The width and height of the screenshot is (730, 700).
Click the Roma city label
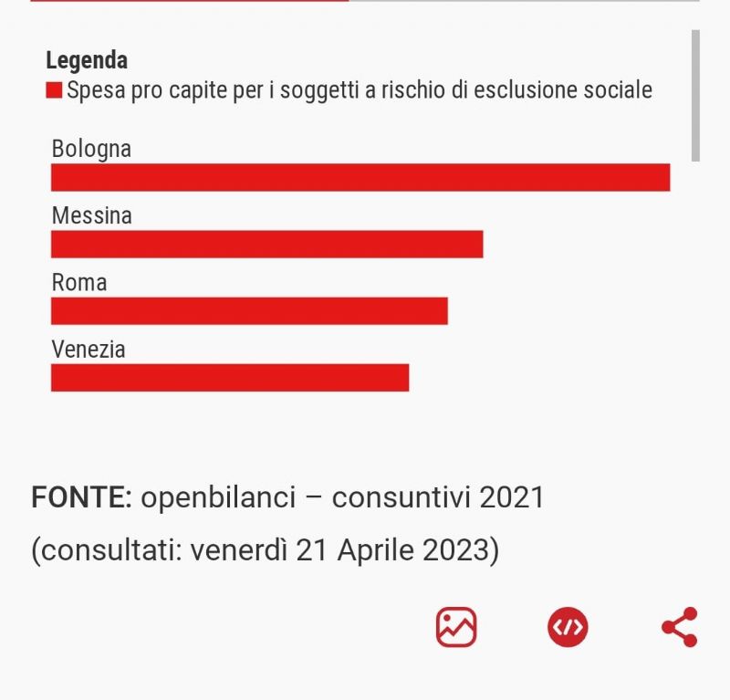(79, 282)
